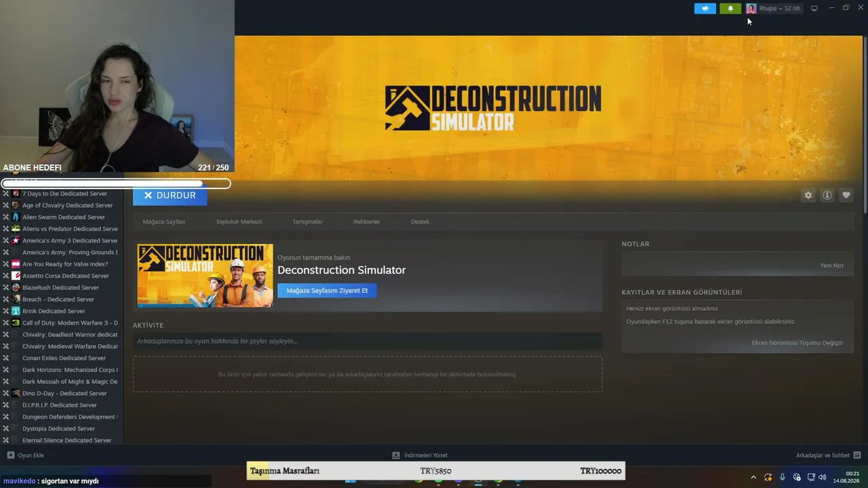Image resolution: width=868 pixels, height=488 pixels.
Task: Open İndirmeleri Yönet downloads manager
Action: [425, 455]
